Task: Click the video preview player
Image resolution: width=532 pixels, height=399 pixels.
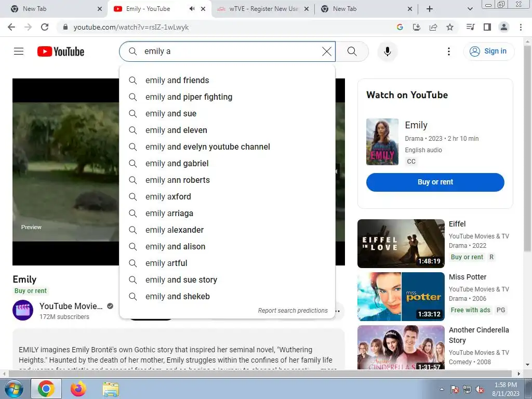Action: coord(66,172)
